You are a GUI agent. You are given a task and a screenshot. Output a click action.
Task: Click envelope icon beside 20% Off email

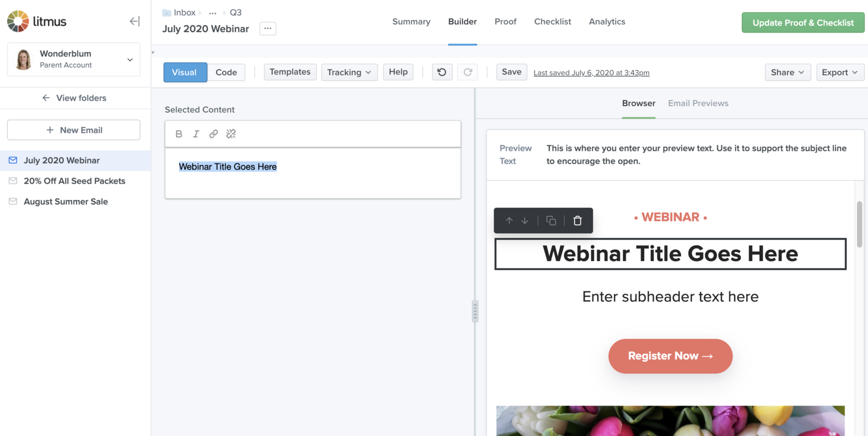pyautogui.click(x=13, y=181)
